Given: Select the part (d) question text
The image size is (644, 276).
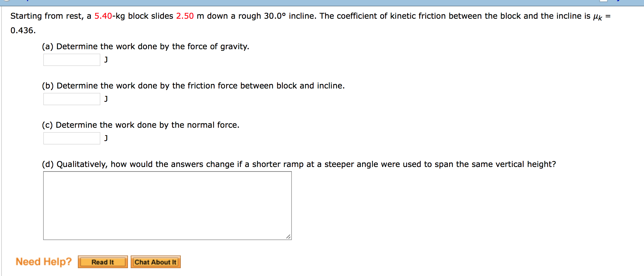Looking at the screenshot, I should point(299,164).
